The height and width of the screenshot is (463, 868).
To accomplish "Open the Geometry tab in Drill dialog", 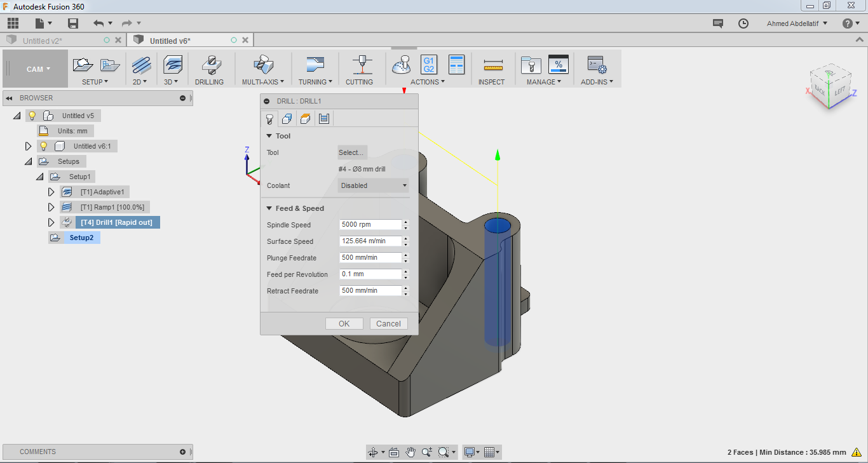I will (x=287, y=119).
